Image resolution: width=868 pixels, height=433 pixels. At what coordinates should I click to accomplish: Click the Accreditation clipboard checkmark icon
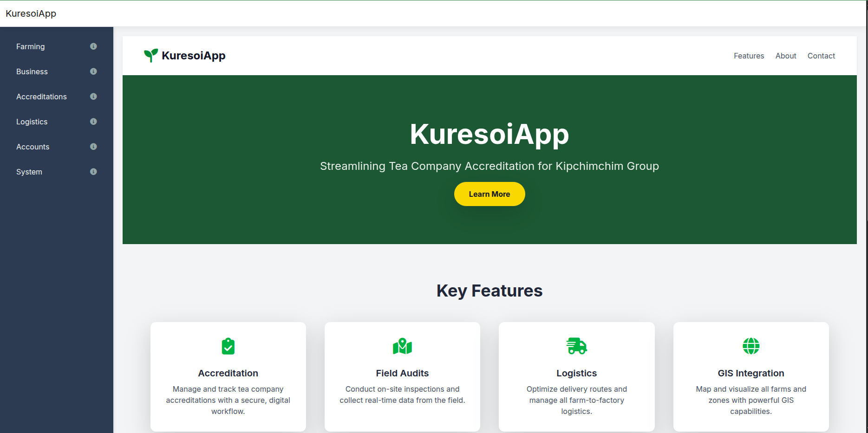pyautogui.click(x=228, y=346)
